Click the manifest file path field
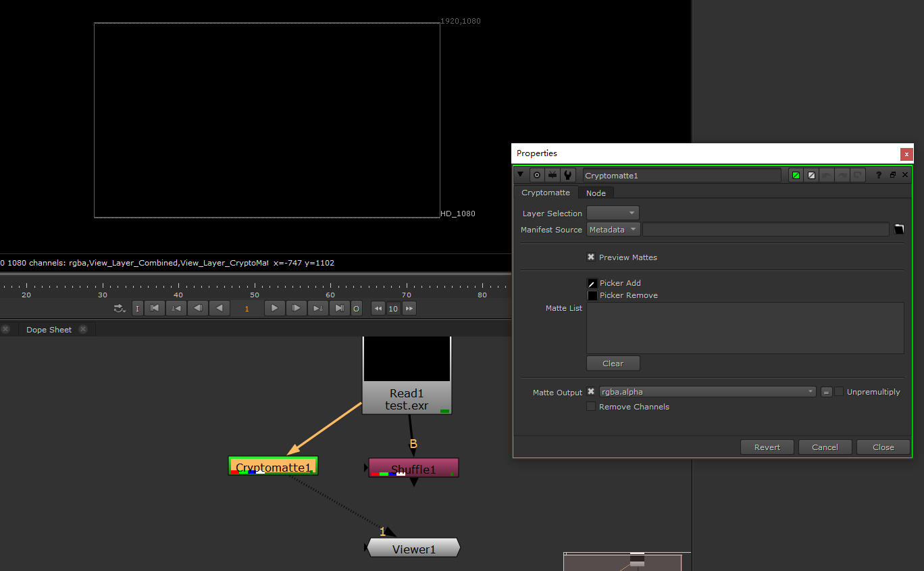The image size is (924, 571). (765, 230)
